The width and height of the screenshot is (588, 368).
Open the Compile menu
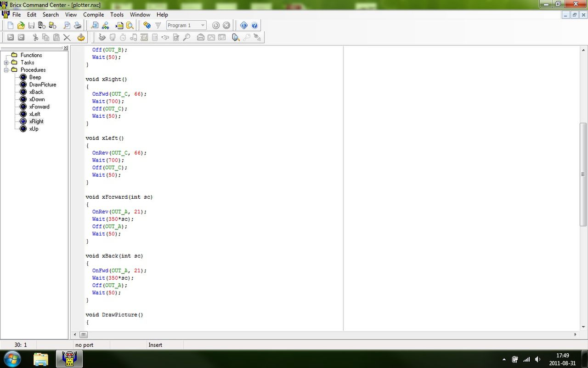point(93,14)
